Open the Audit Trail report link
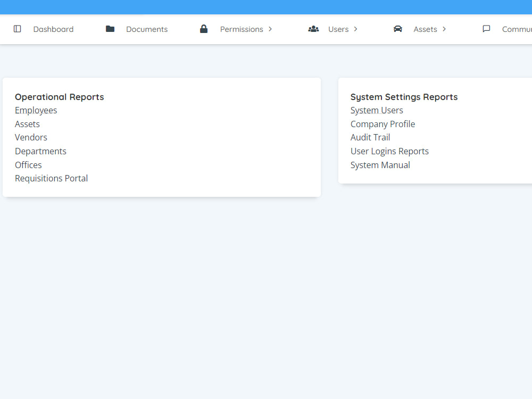Image resolution: width=532 pixels, height=399 pixels. coord(370,137)
